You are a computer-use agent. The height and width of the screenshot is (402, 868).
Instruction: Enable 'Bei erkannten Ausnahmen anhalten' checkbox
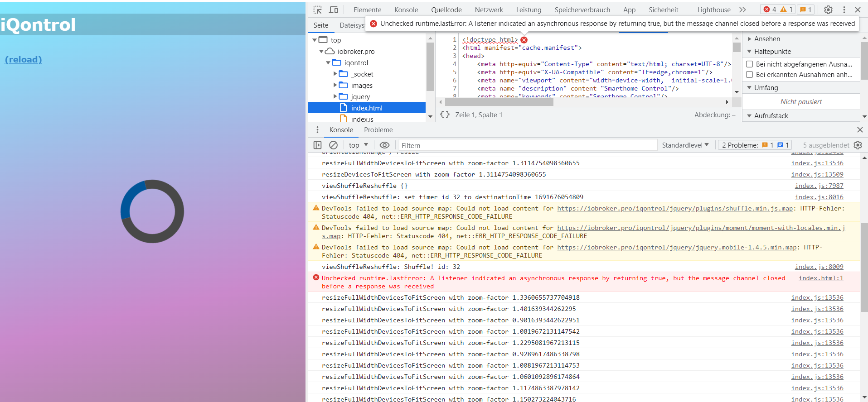pyautogui.click(x=750, y=75)
